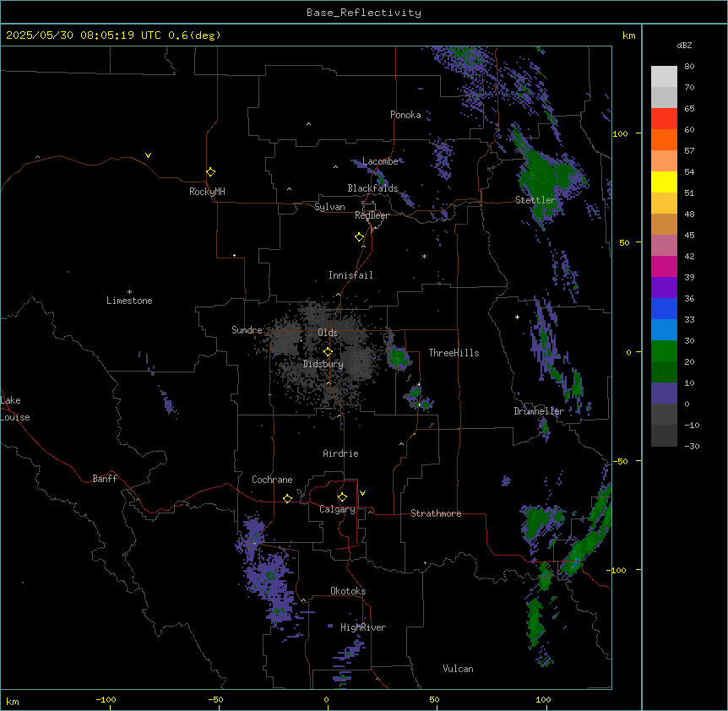Click the ThreeHills label
This screenshot has height=711, width=728.
tap(454, 353)
